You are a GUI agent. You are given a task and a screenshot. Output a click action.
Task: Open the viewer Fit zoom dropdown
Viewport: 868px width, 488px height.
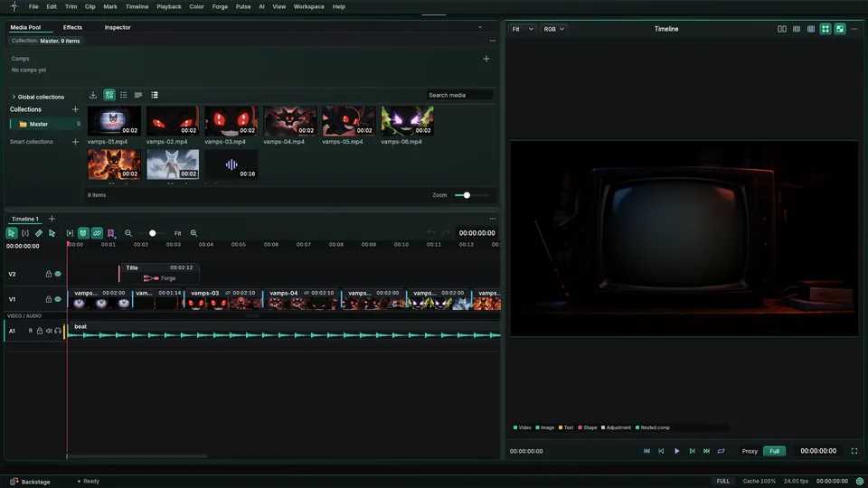(522, 29)
